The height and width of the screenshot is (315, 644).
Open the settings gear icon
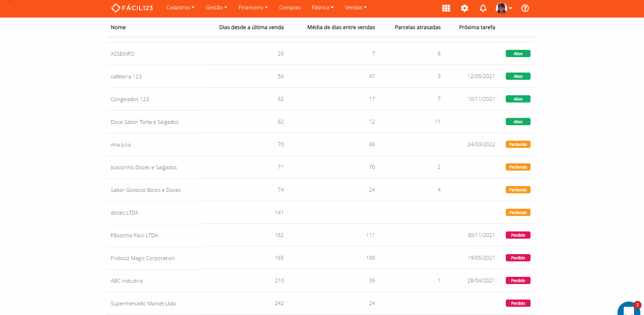point(465,8)
